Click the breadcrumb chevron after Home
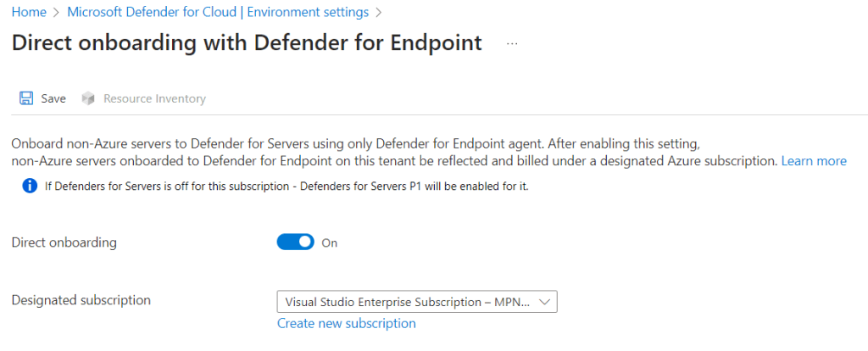 pos(55,13)
